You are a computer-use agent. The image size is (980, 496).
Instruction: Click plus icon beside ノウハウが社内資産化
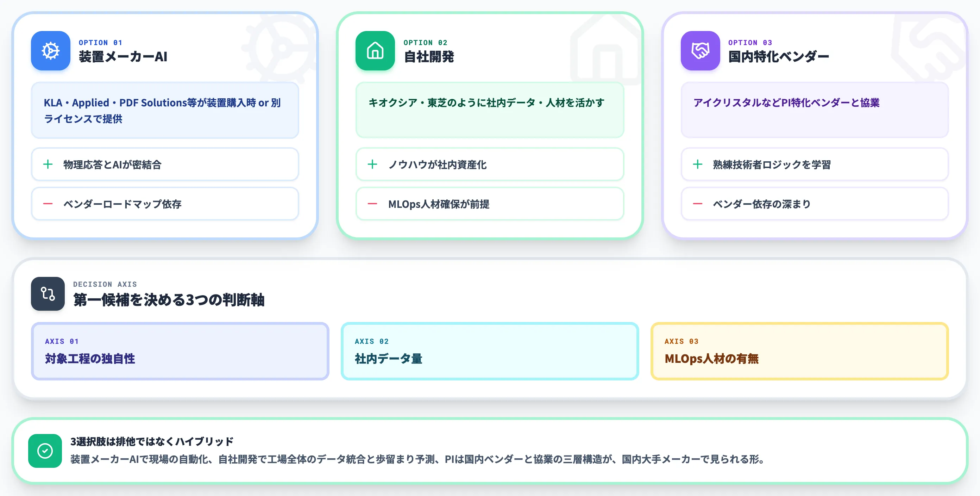[x=372, y=165]
